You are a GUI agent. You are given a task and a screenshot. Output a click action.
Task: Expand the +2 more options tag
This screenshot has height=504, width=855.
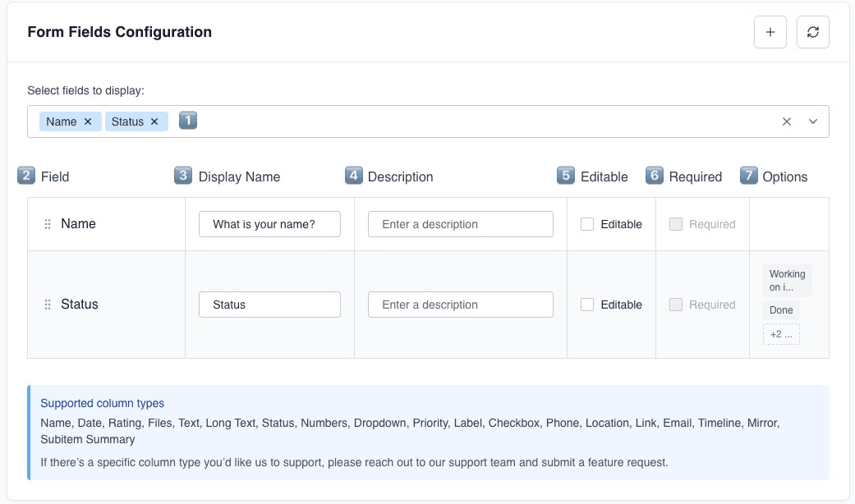[781, 334]
